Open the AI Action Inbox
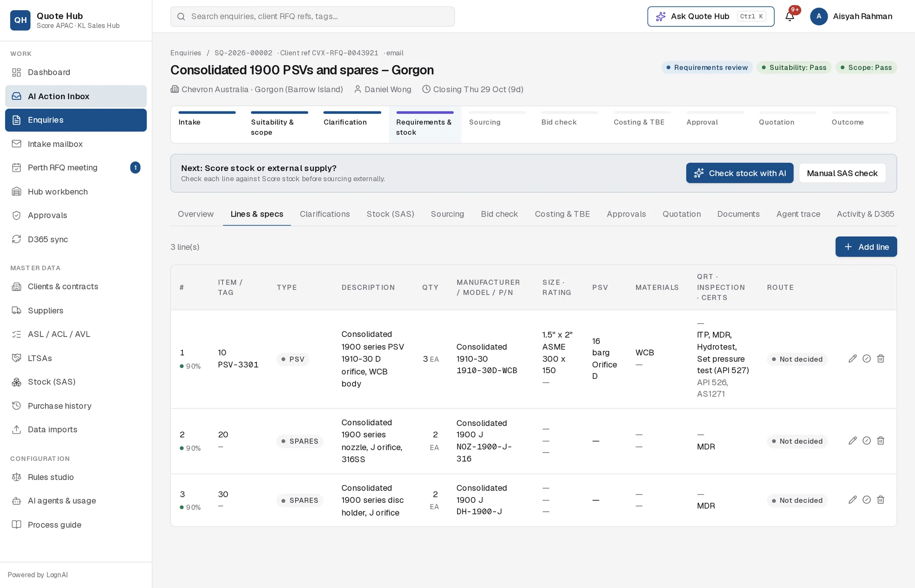This screenshot has height=588, width=915. 76,96
